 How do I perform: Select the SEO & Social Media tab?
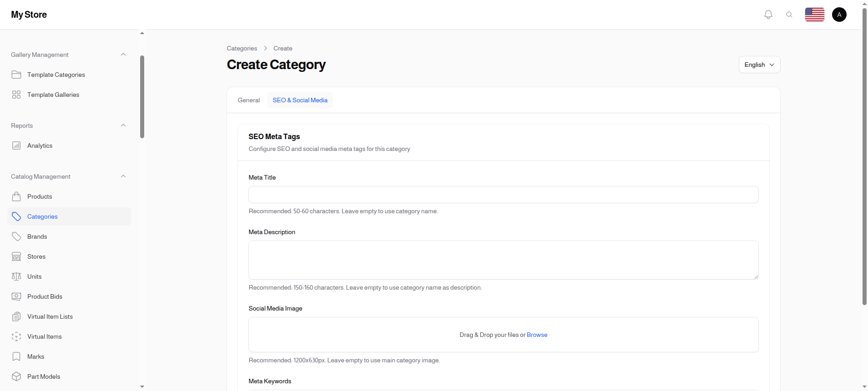click(300, 100)
